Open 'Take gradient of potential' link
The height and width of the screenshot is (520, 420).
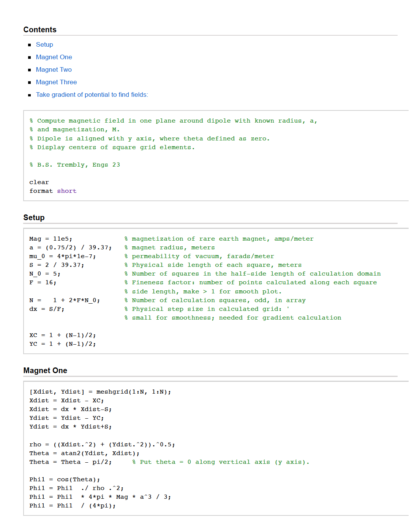[92, 95]
